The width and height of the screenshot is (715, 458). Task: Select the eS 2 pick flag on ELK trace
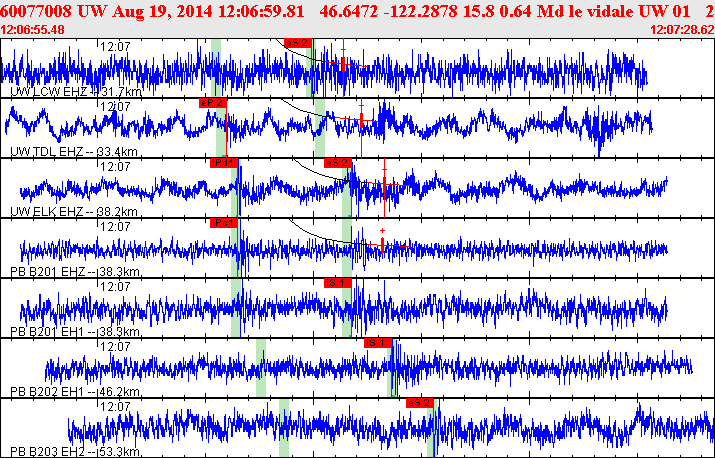click(x=338, y=163)
